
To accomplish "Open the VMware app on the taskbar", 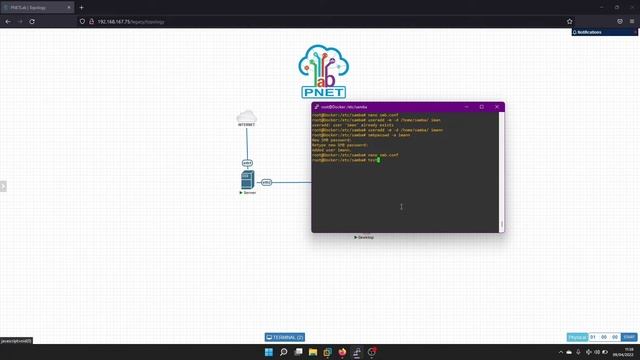I will tap(327, 352).
